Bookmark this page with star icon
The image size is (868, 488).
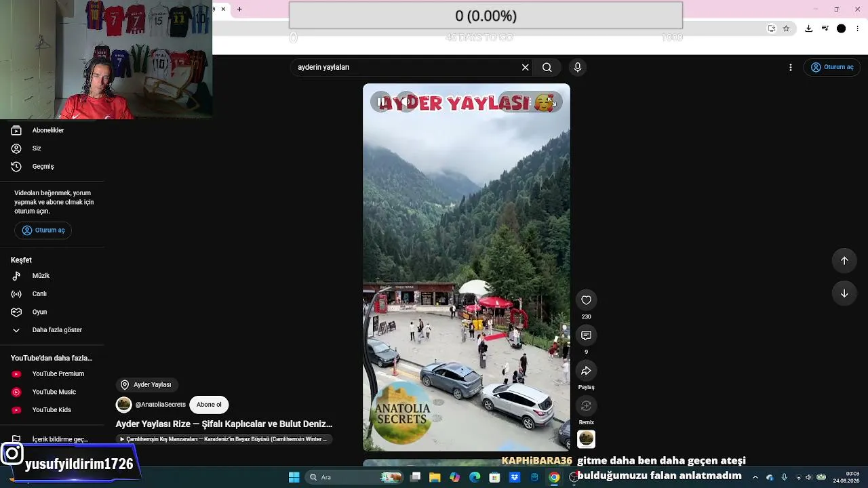pyautogui.click(x=786, y=28)
